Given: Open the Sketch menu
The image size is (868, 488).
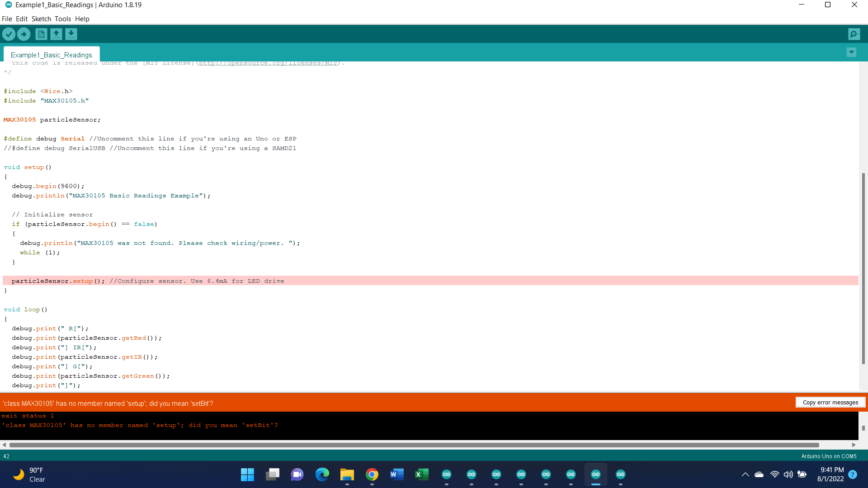Looking at the screenshot, I should click(41, 19).
